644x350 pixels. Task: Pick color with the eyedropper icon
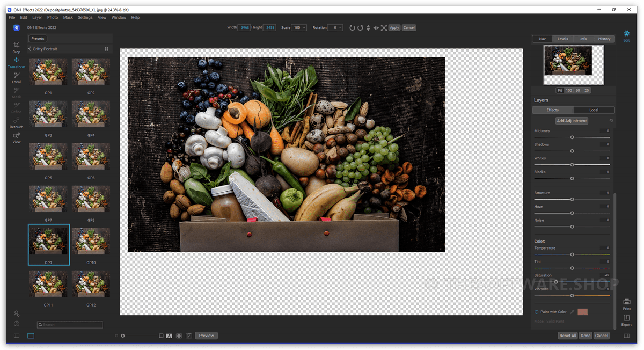coord(572,312)
